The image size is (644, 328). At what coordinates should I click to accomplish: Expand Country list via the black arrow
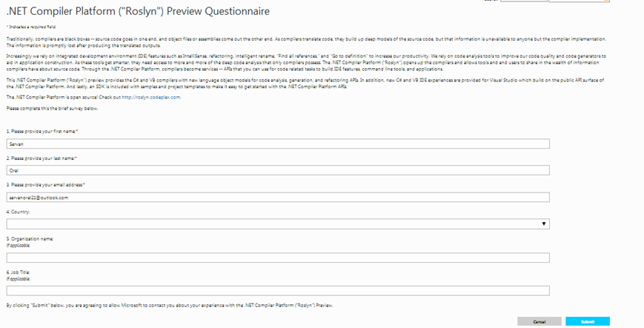click(x=544, y=224)
